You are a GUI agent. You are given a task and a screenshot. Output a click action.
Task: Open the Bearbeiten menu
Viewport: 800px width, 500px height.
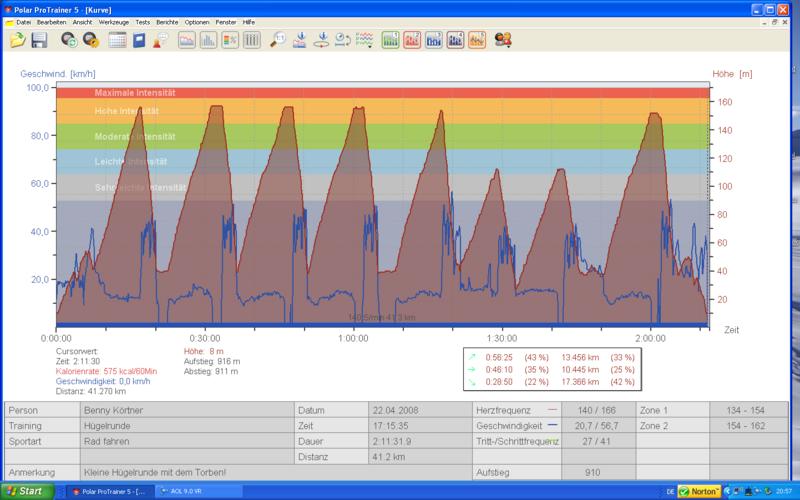(52, 22)
